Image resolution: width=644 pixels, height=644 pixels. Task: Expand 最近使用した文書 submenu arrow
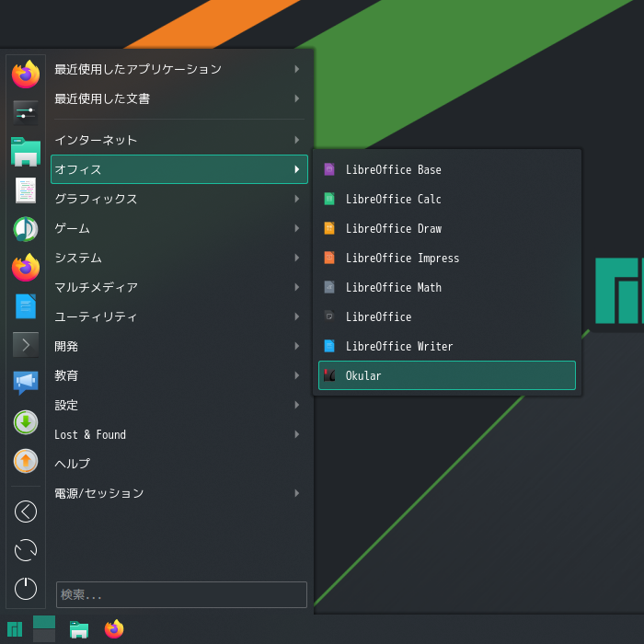(x=296, y=98)
